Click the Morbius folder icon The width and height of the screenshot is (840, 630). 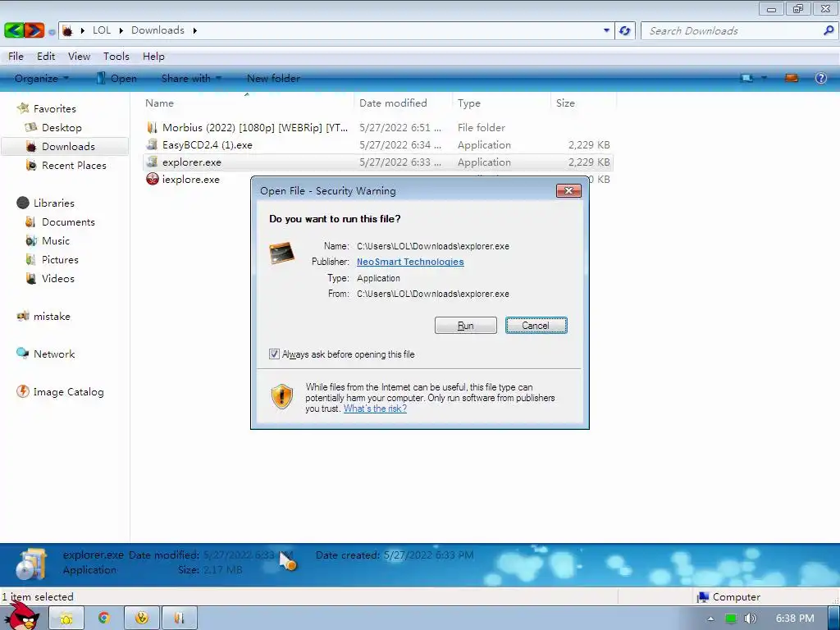152,127
